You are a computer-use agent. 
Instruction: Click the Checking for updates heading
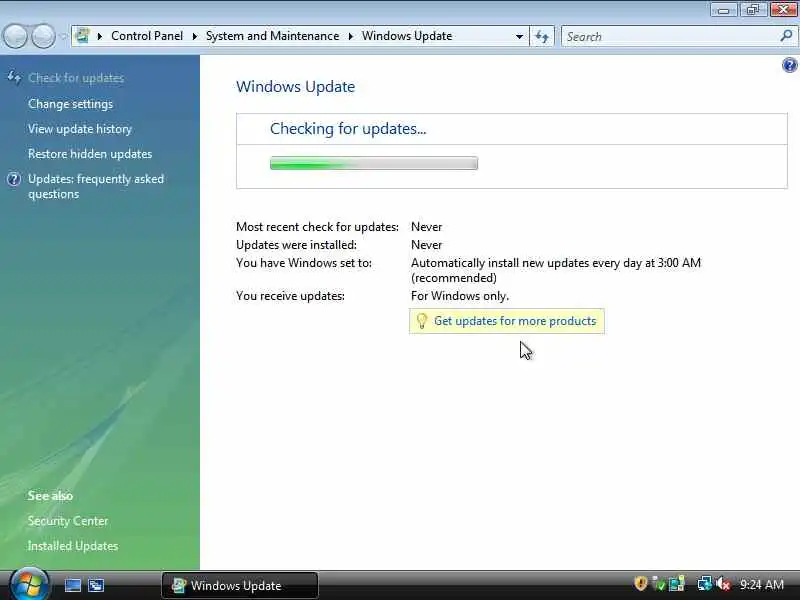[348, 129]
